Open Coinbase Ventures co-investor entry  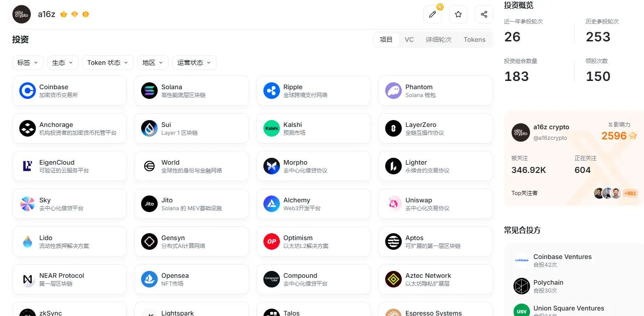574,260
